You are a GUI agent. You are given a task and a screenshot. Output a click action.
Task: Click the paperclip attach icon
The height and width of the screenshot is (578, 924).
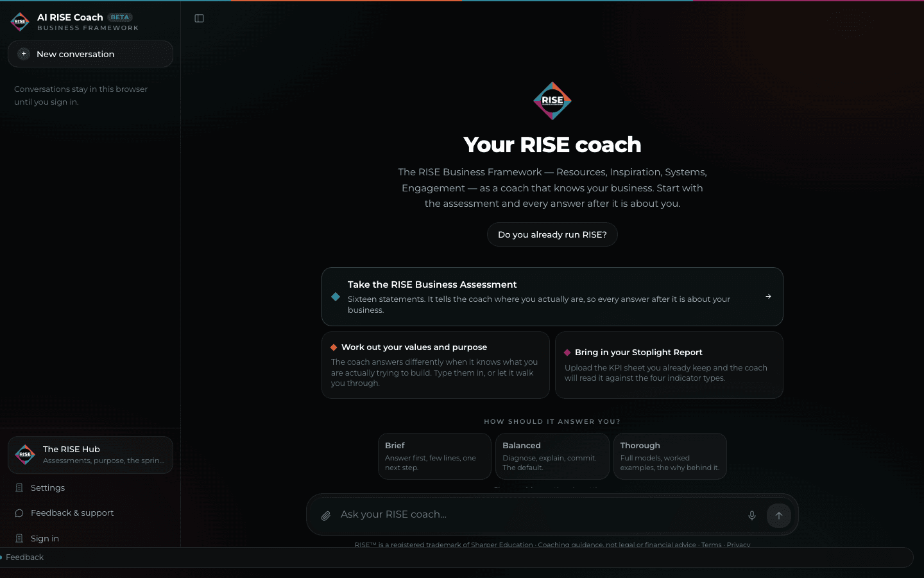[x=326, y=516]
